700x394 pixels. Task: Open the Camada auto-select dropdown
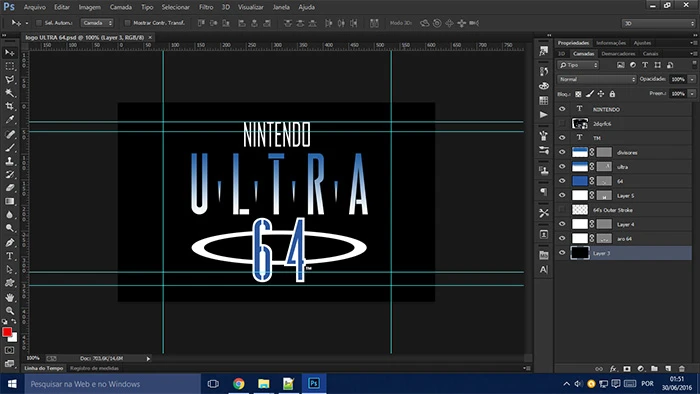tap(97, 23)
